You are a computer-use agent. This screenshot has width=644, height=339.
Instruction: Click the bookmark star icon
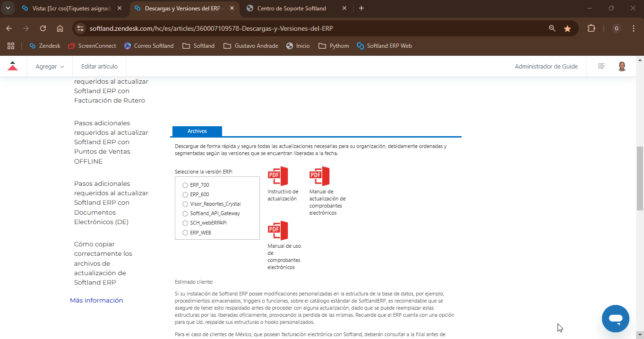coord(567,28)
